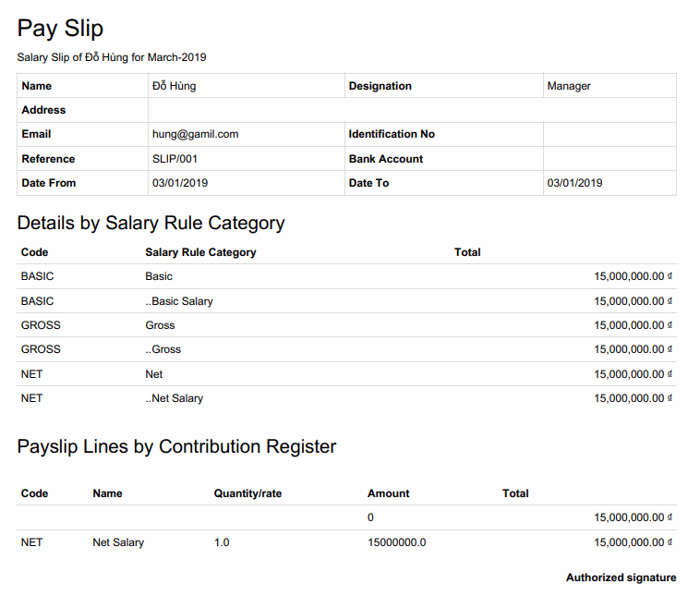Click the Date To label
Image resolution: width=700 pixels, height=596 pixels.
pos(368,183)
